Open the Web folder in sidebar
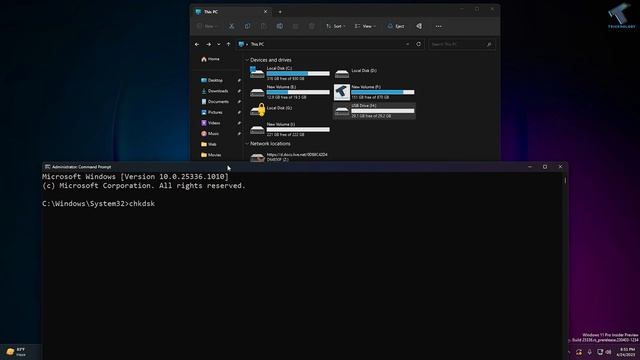Image resolution: width=640 pixels, height=360 pixels. pyautogui.click(x=209, y=144)
